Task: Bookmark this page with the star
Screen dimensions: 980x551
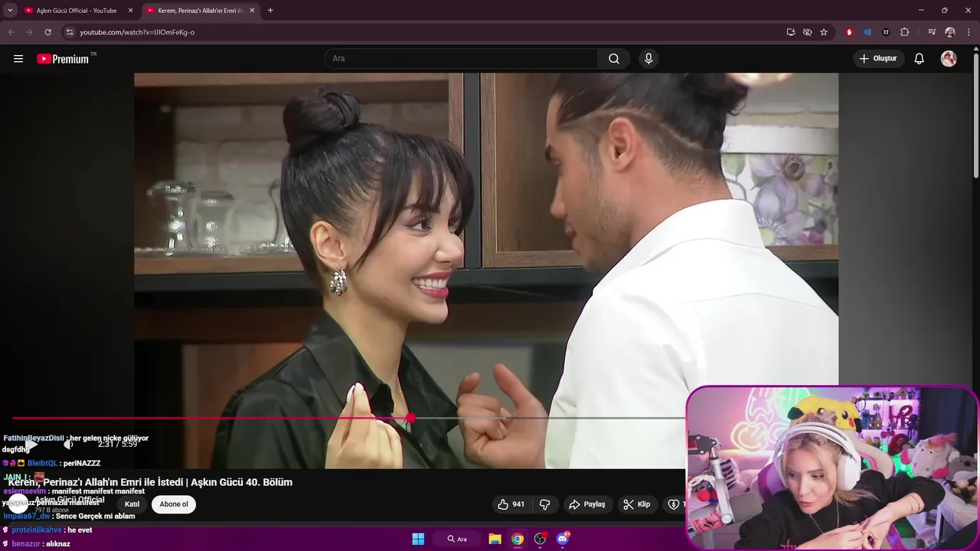Action: (824, 32)
